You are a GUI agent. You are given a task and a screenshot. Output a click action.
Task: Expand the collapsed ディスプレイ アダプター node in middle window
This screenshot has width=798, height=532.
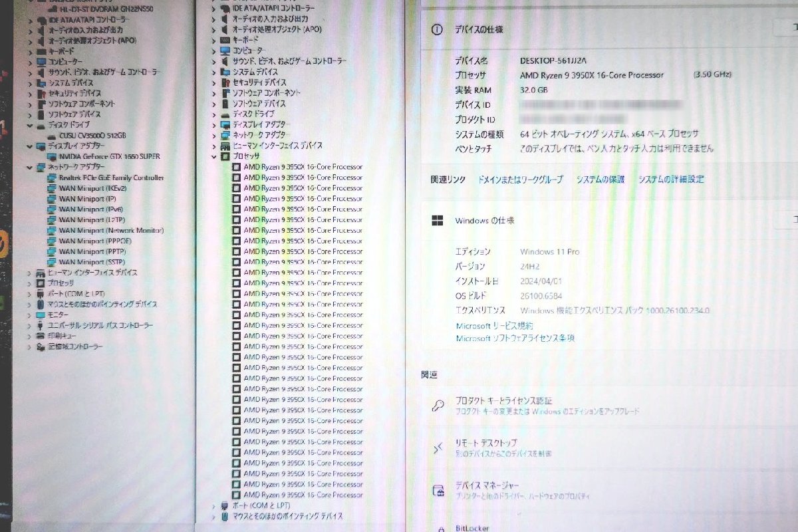[x=214, y=124]
